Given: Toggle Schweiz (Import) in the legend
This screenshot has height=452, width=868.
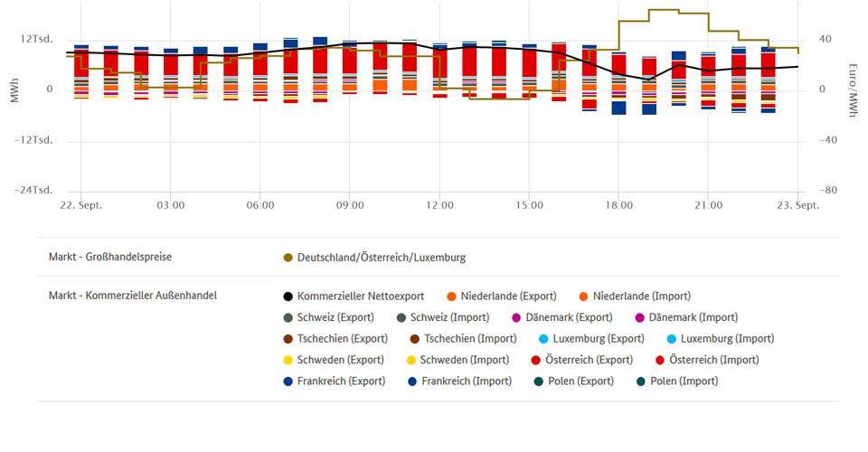Looking at the screenshot, I should [x=443, y=317].
